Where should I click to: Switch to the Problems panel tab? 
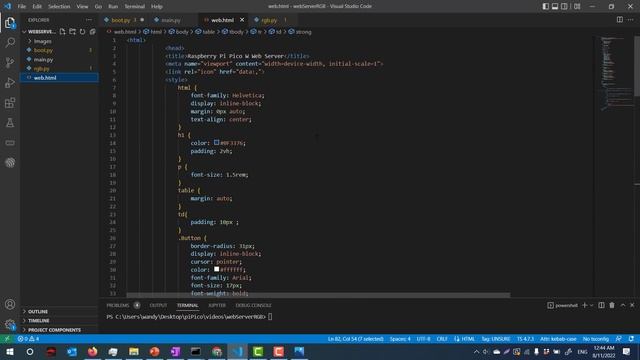118,305
